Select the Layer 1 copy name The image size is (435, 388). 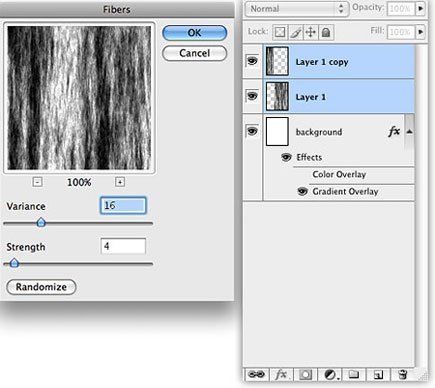[322, 62]
